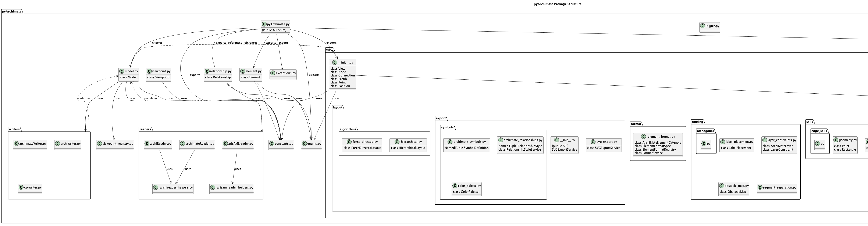Click 'class Connection' in view's __init__.py
The width and height of the screenshot is (868, 226).
tap(343, 75)
